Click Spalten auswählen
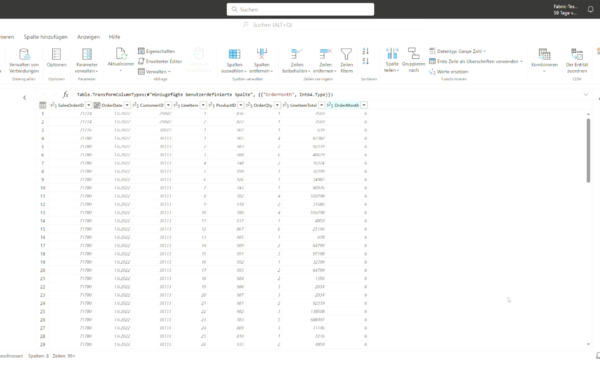This screenshot has height=380, width=600. tap(234, 60)
